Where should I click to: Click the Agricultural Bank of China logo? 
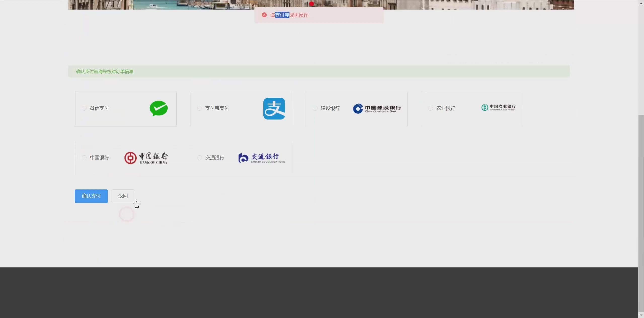click(498, 107)
